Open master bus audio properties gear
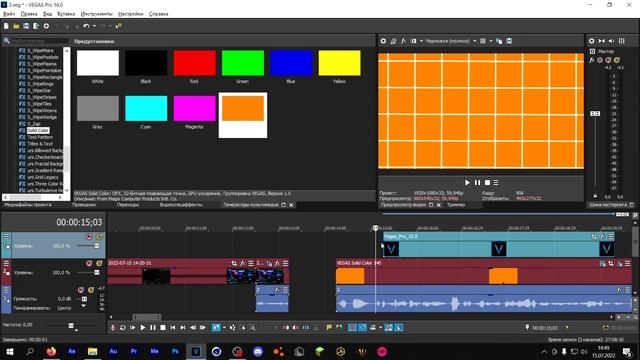Screen dimensions: 640x360 pyautogui.click(x=591, y=41)
